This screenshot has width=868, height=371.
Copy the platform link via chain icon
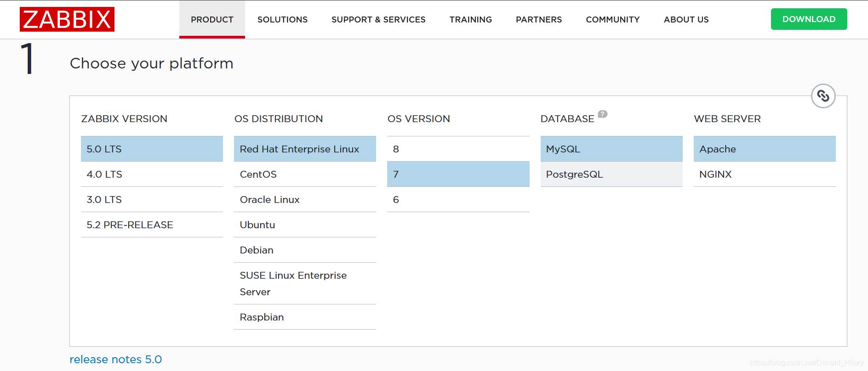[823, 96]
